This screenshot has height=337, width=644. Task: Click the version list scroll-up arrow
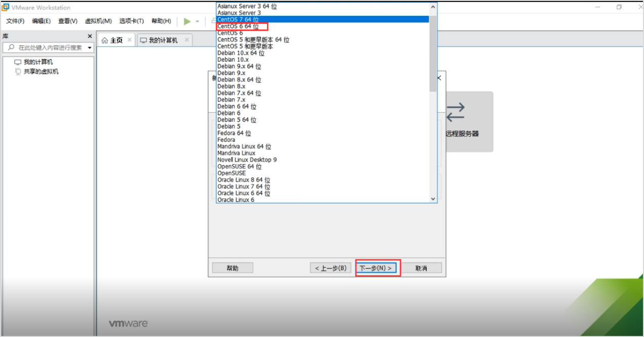tap(433, 7)
